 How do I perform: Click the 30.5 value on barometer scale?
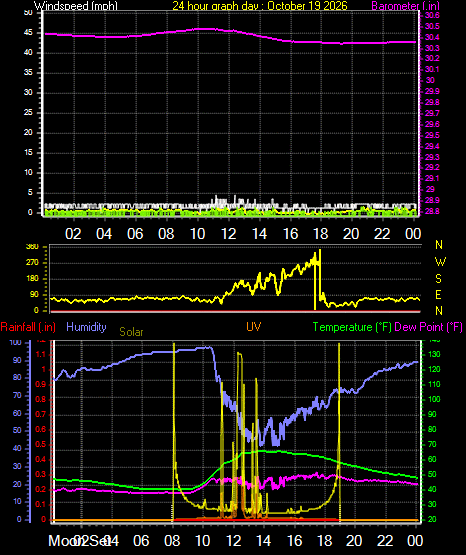(432, 26)
